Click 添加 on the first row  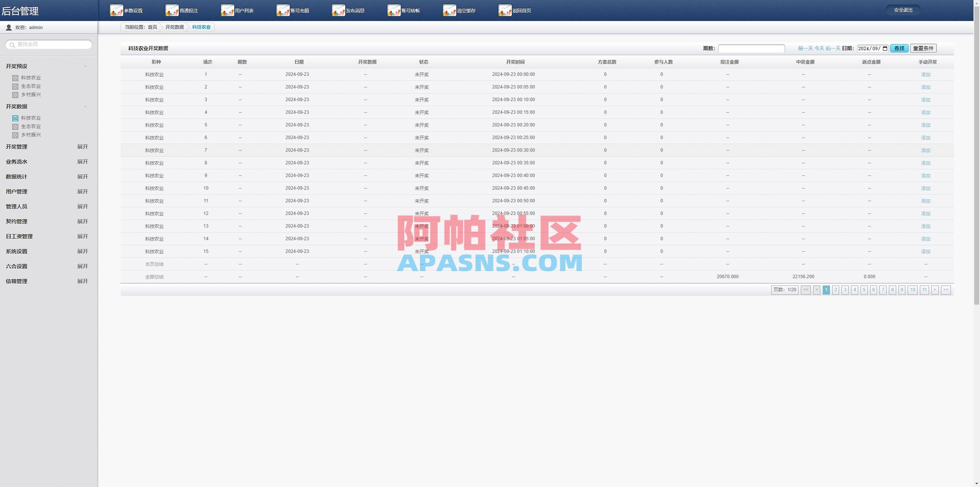click(926, 74)
